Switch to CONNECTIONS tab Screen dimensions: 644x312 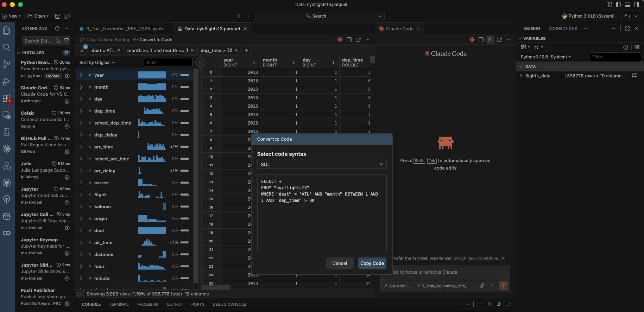pos(562,28)
